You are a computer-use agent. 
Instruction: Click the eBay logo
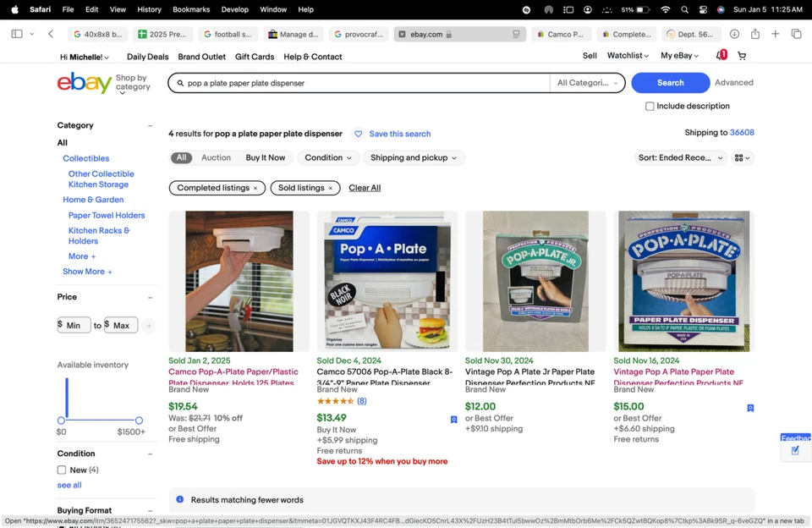84,83
